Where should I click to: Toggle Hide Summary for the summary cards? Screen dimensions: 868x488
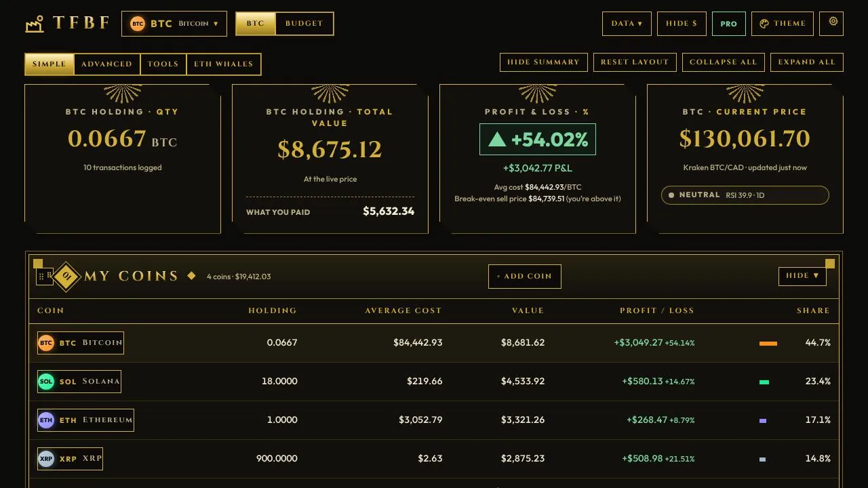click(543, 62)
